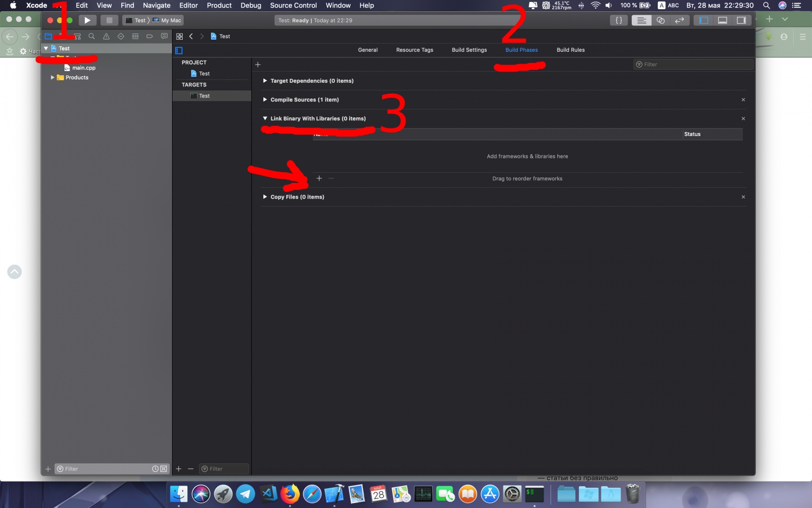Open Telegram from the Dock
The width and height of the screenshot is (812, 508).
246,493
